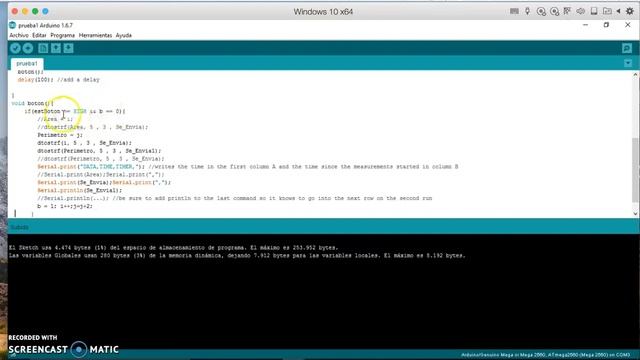Click the Verify (checkmark) button
The width and height of the screenshot is (640, 360).
point(16,48)
